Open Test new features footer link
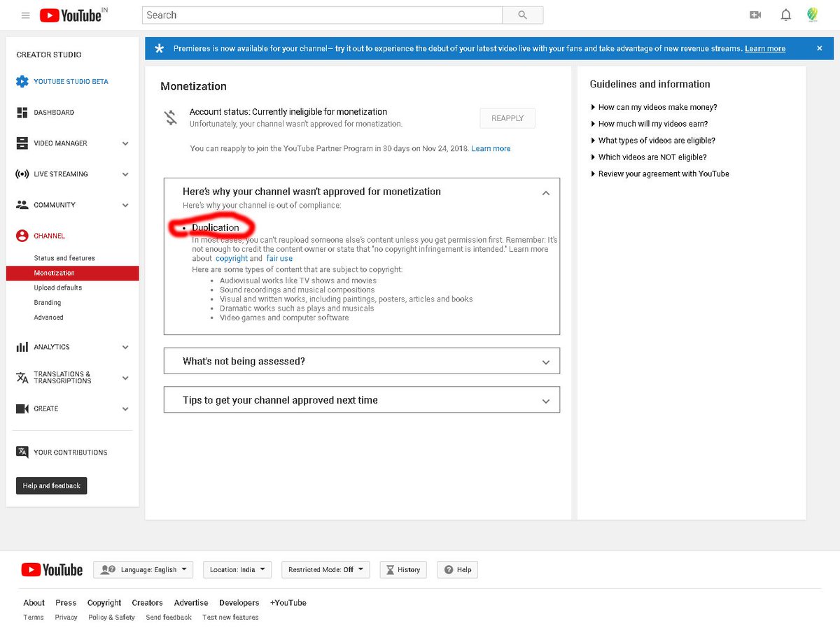Viewport: 840px width, 640px height. [230, 617]
